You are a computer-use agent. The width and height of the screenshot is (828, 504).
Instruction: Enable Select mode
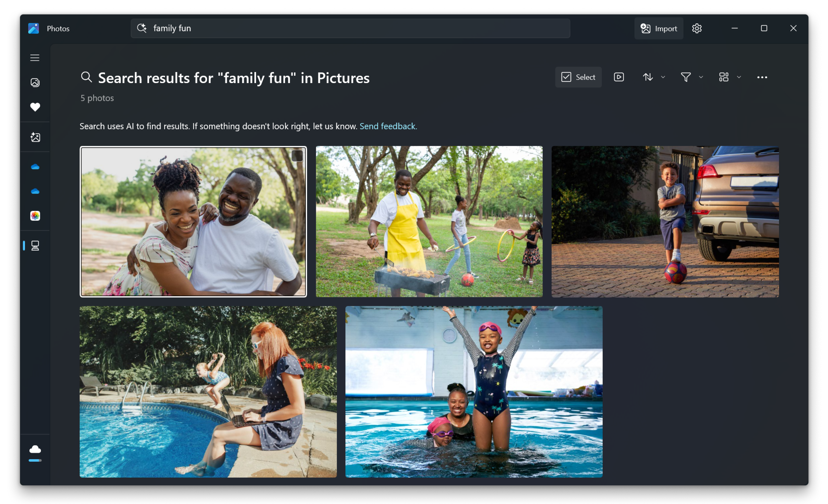click(x=578, y=77)
